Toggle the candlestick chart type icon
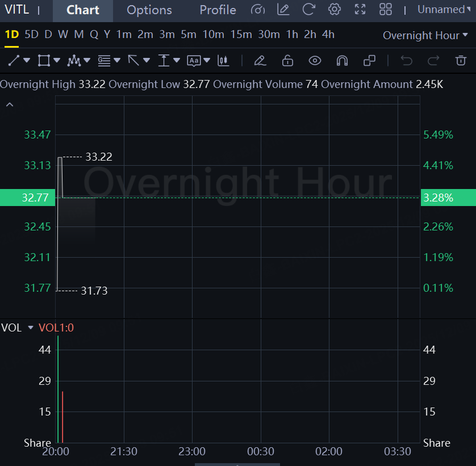 223,60
